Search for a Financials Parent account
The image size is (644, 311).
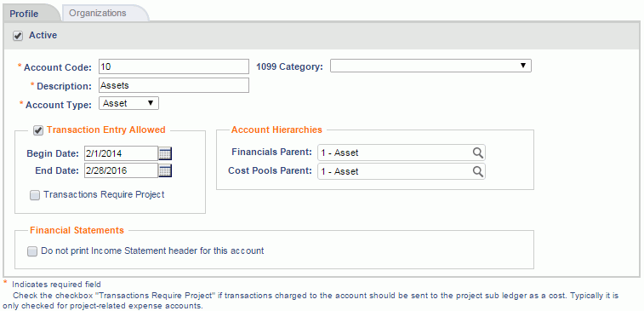pos(477,153)
